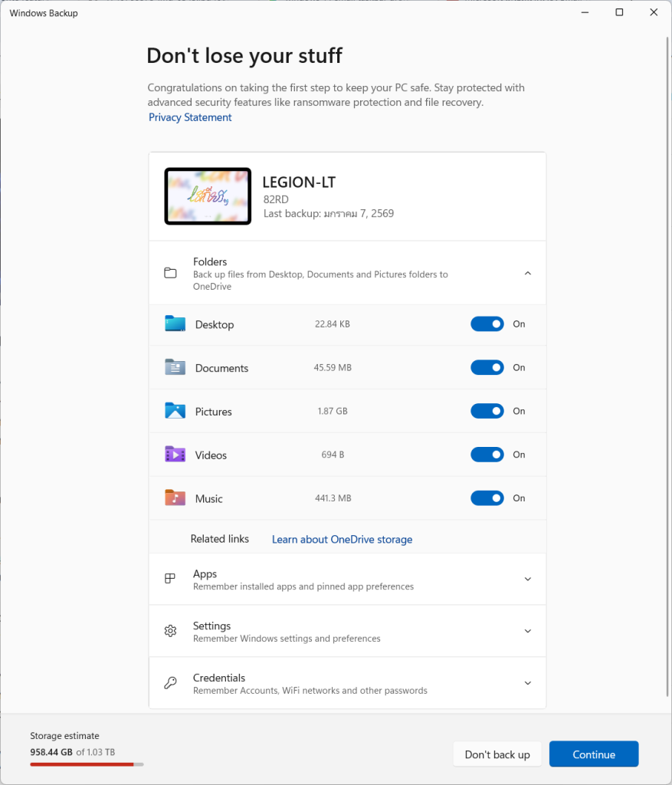The image size is (672, 785).
Task: Collapse the Folders section chevron
Action: tap(527, 274)
